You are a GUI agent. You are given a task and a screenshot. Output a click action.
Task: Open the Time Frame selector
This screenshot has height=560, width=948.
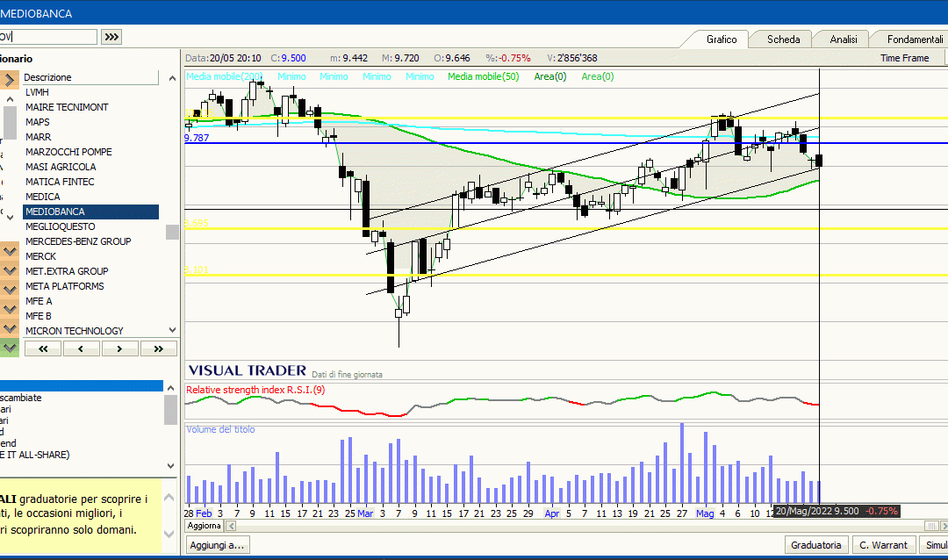tap(904, 58)
